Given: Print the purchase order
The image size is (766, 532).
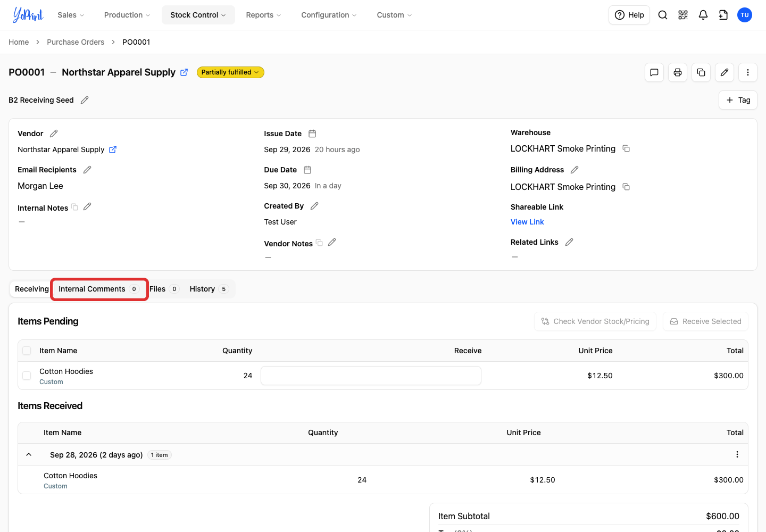Looking at the screenshot, I should 678,72.
